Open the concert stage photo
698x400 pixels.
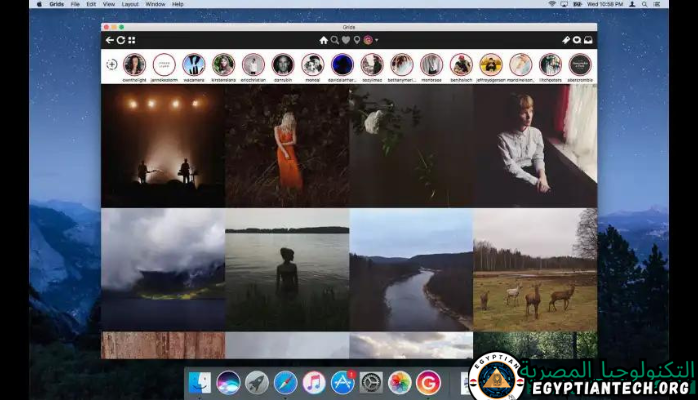pos(163,145)
